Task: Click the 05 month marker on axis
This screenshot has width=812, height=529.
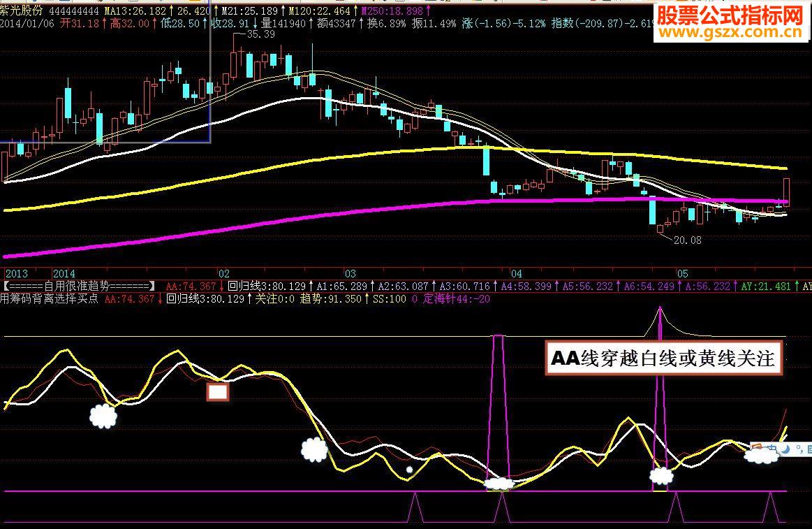Action: (x=683, y=274)
